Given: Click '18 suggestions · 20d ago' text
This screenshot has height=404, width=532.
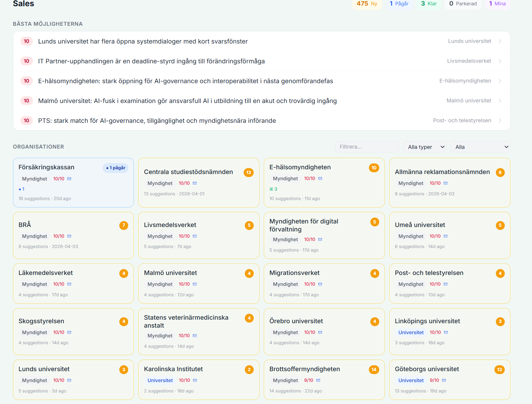Looking at the screenshot, I should point(45,199).
